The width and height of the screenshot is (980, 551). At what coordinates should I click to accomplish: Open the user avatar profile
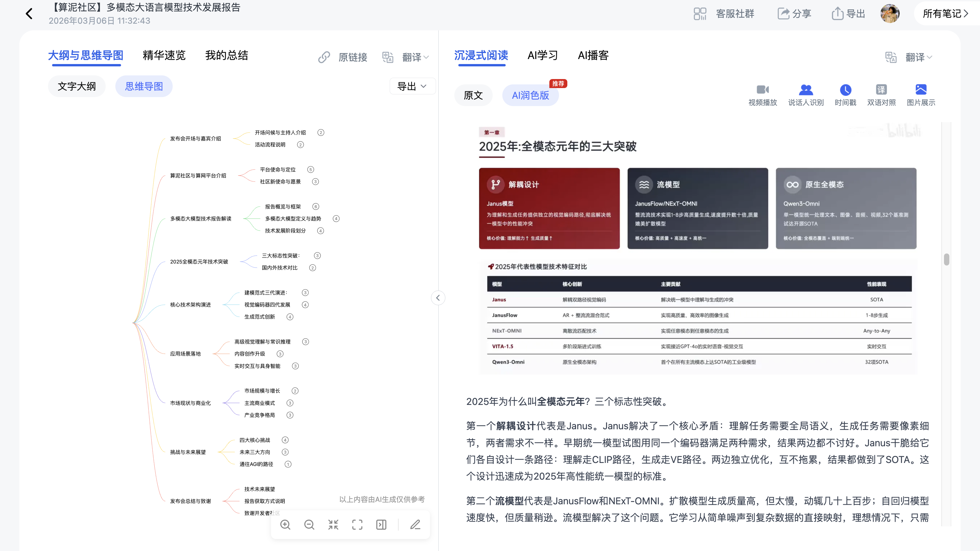pos(890,14)
